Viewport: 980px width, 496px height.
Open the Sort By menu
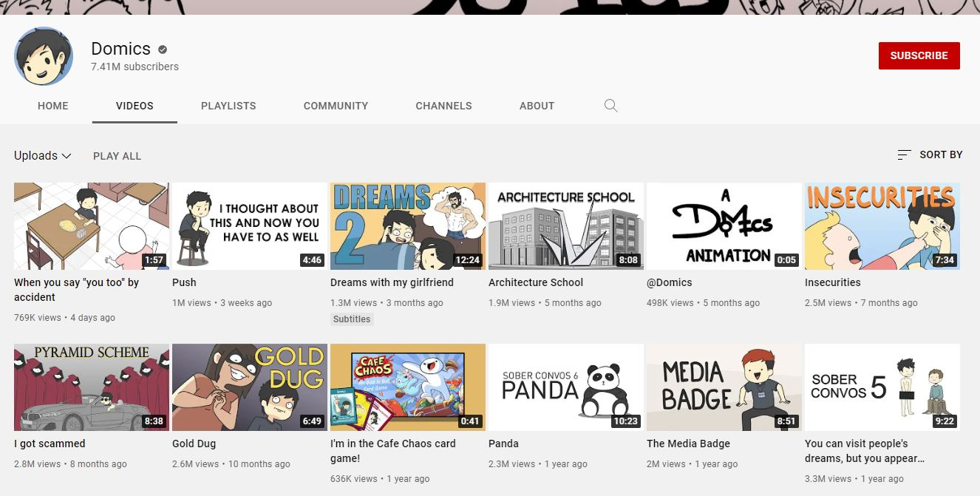point(930,154)
